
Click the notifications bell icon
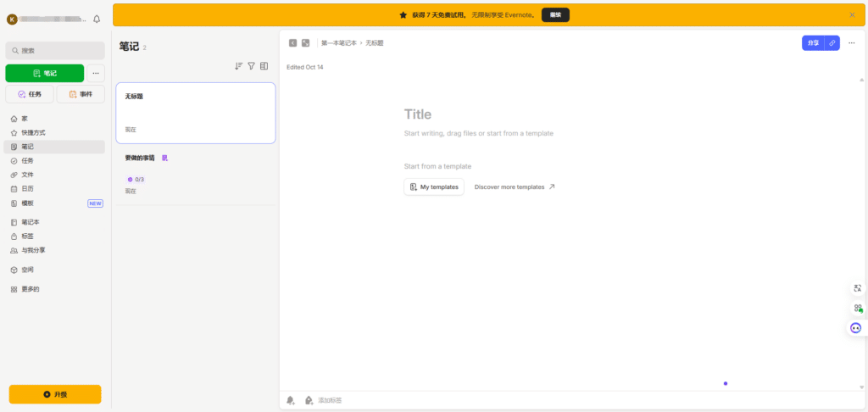pos(96,19)
